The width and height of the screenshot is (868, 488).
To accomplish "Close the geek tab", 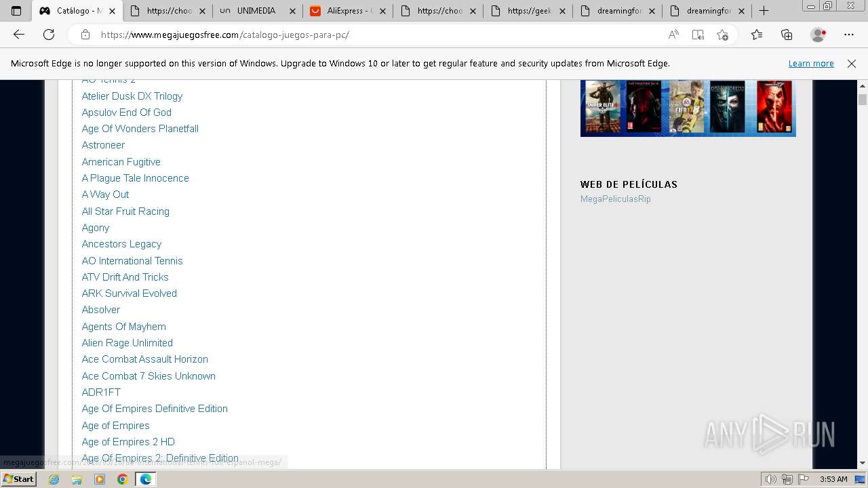I will point(563,11).
